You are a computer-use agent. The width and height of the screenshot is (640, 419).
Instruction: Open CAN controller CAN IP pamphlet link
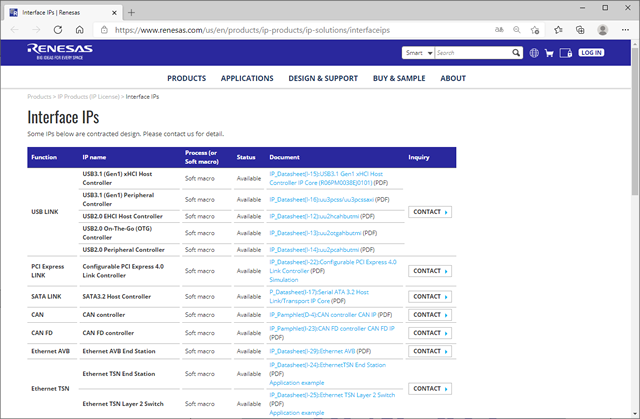(x=322, y=315)
